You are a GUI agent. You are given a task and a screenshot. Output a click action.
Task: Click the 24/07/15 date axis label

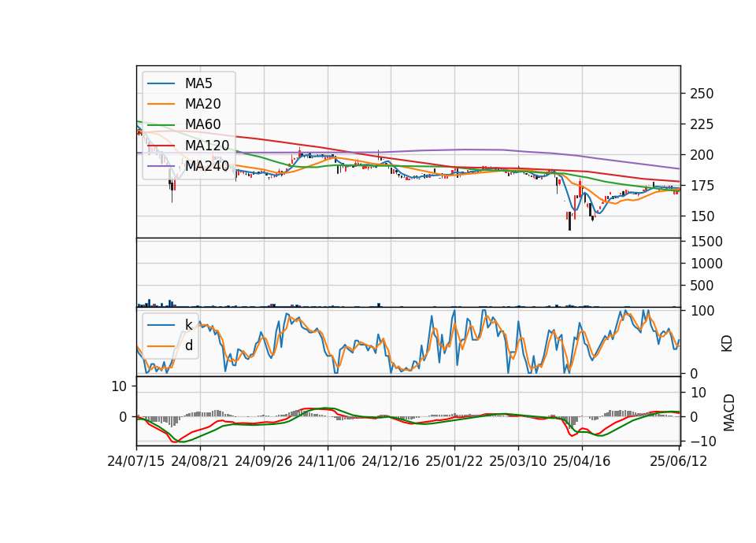click(x=136, y=461)
